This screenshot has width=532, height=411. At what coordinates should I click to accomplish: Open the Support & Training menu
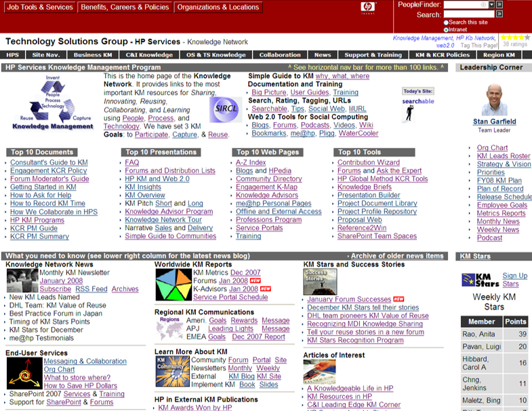click(373, 55)
